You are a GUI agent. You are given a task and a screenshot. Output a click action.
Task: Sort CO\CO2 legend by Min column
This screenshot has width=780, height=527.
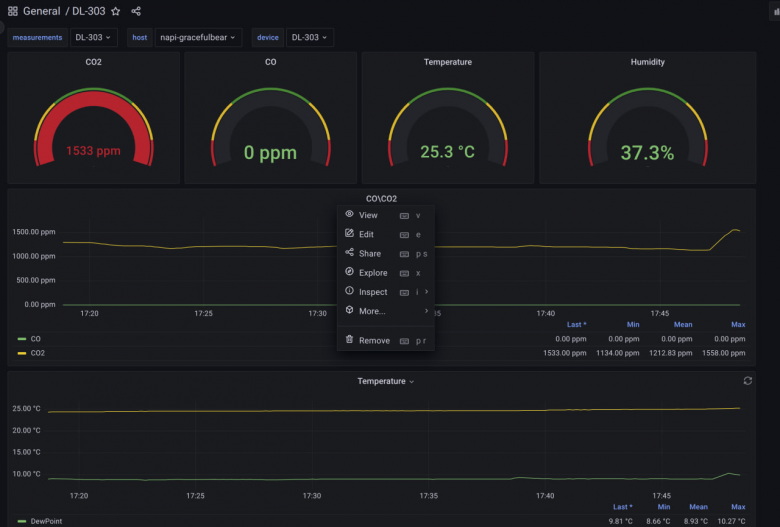pyautogui.click(x=633, y=324)
